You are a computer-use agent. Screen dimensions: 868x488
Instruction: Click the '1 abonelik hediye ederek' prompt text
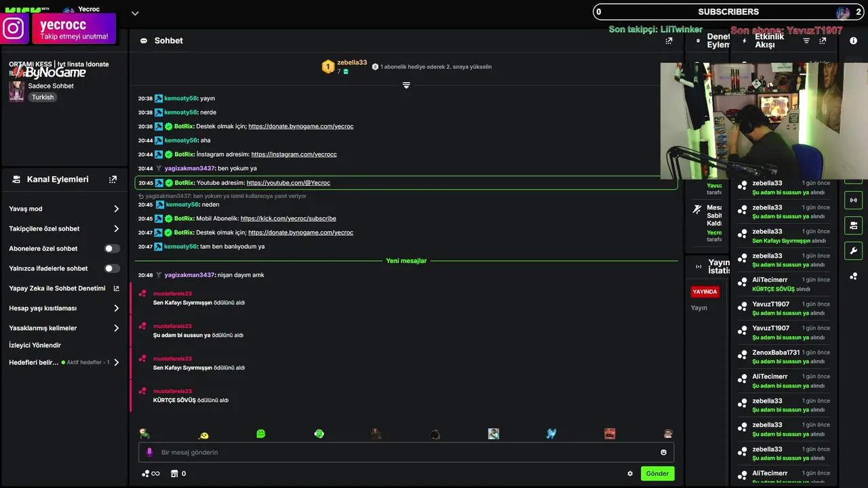[435, 66]
